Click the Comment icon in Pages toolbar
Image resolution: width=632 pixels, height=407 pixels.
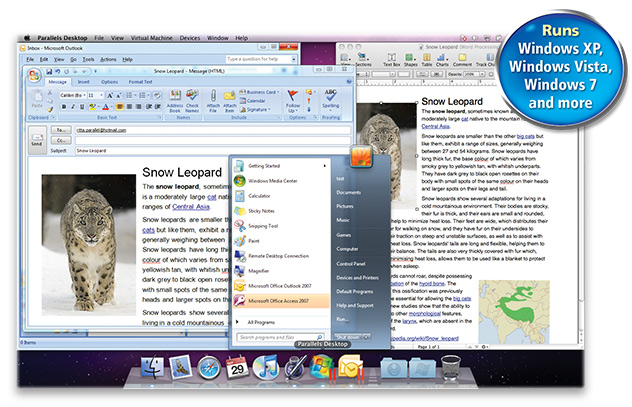pos(462,60)
